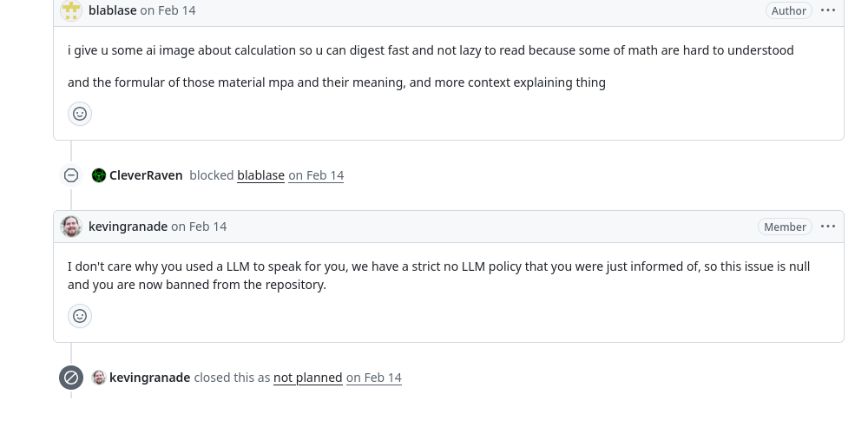Screen dimensions: 868x434
Task: Open kevingranade name in closed event
Action: click(149, 378)
